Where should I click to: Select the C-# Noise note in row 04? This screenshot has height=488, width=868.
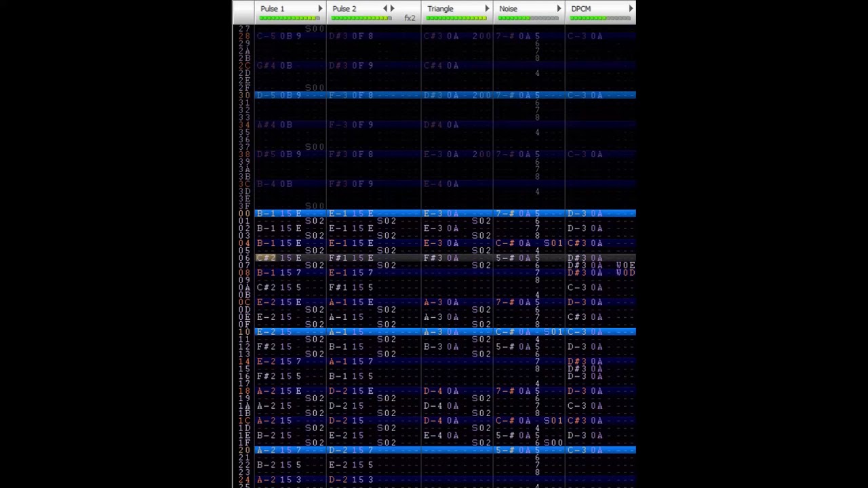point(504,243)
